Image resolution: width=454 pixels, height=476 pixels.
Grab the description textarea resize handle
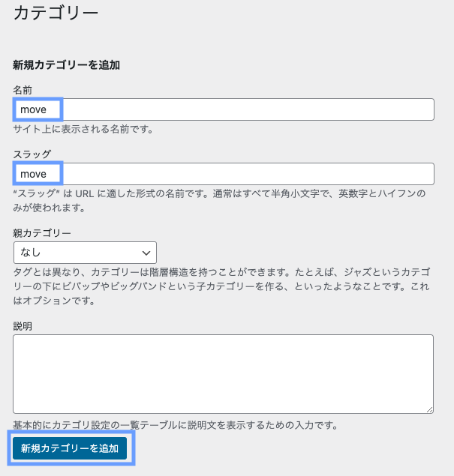[x=429, y=409]
